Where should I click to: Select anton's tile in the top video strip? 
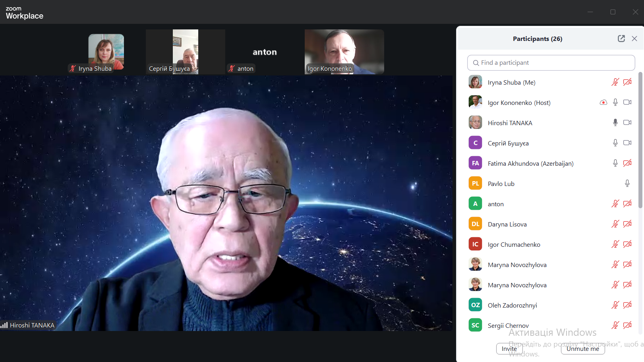tap(265, 52)
